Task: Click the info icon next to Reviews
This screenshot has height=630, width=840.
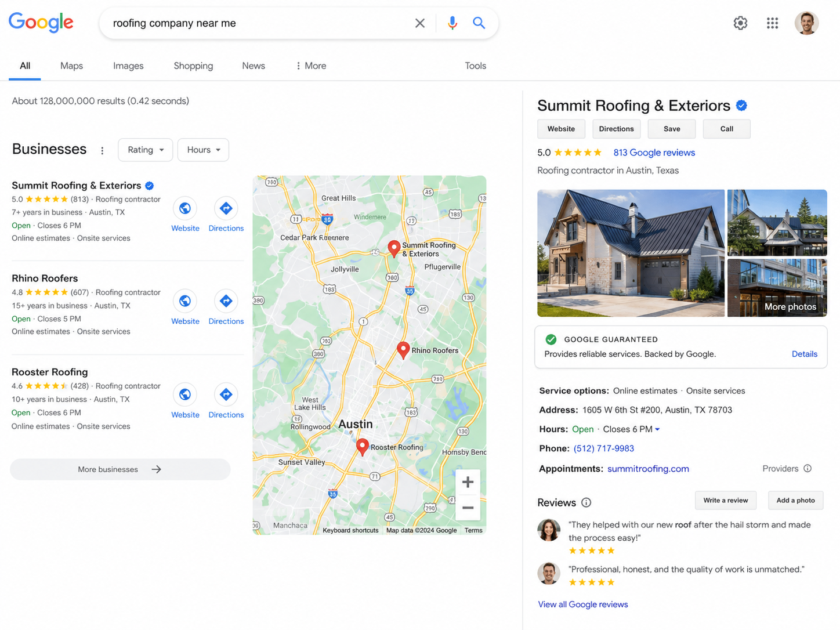Action: [x=586, y=502]
